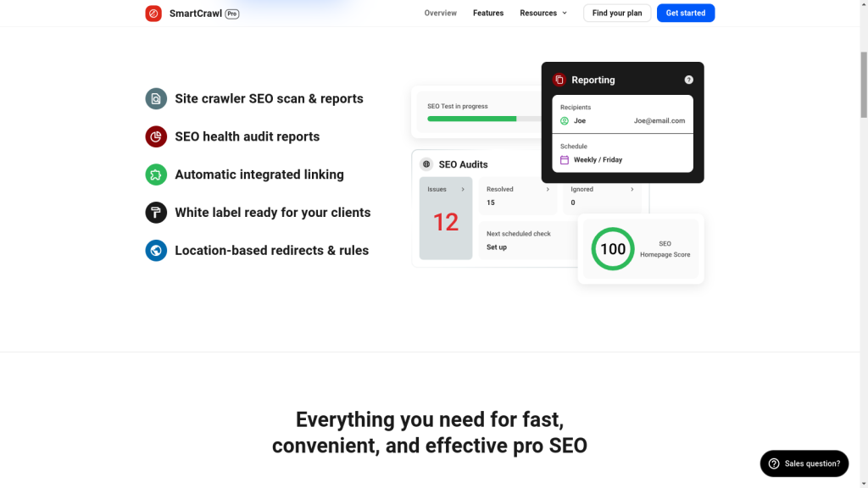
Task: Open the Sales question chat widget
Action: pos(804,463)
